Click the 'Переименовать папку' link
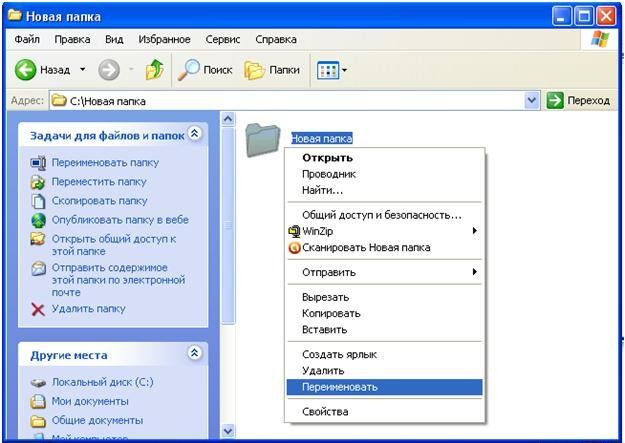The width and height of the screenshot is (625, 443). (x=105, y=163)
